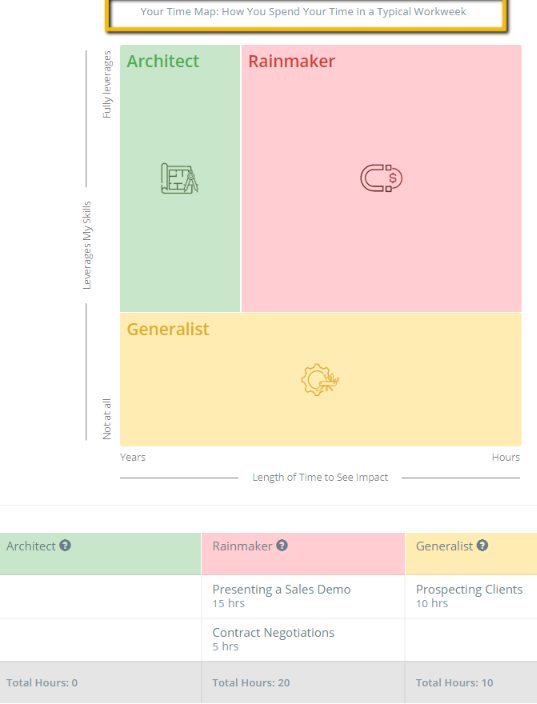Click the Presenting a Sales Demo entry
Image resolution: width=537 pixels, height=704 pixels.
(x=303, y=596)
